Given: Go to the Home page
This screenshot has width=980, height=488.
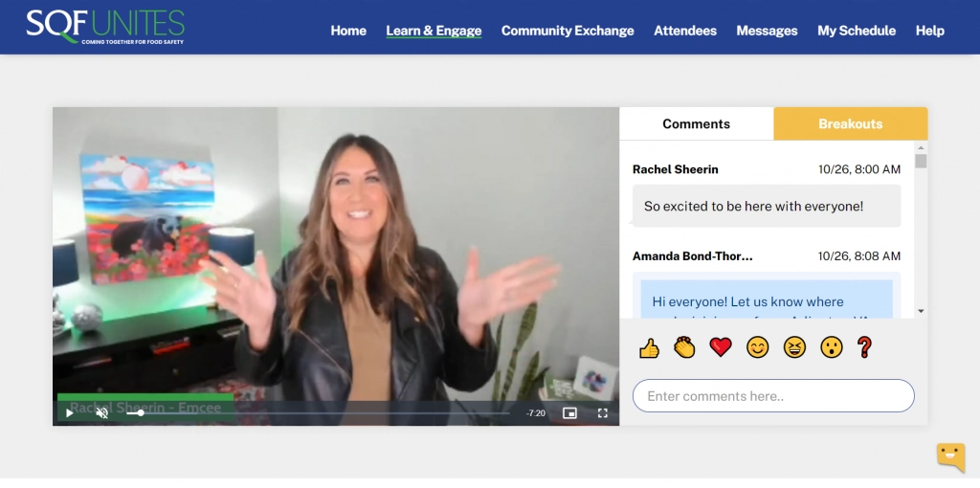Looking at the screenshot, I should click(348, 31).
